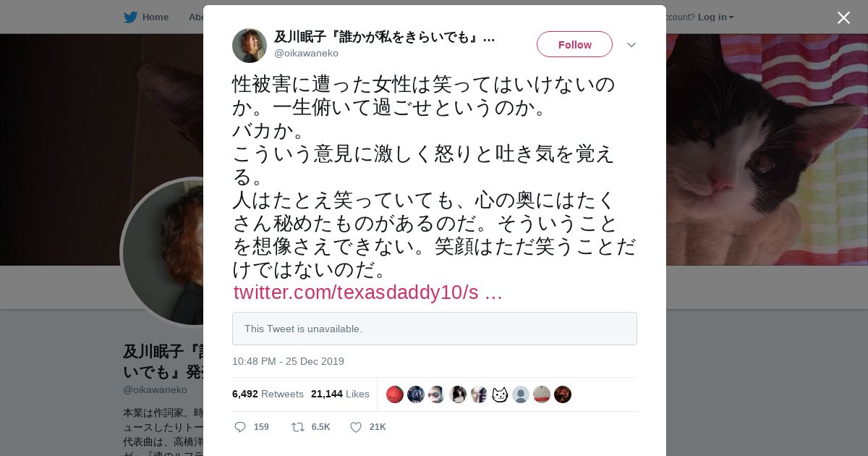Click the 'This Tweet is unavailable' box

click(x=435, y=329)
